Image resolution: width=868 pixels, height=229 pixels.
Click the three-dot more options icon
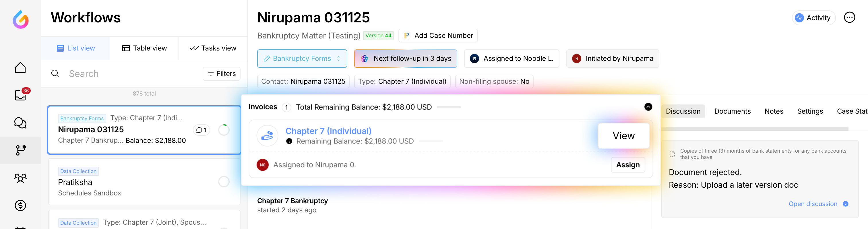click(849, 18)
